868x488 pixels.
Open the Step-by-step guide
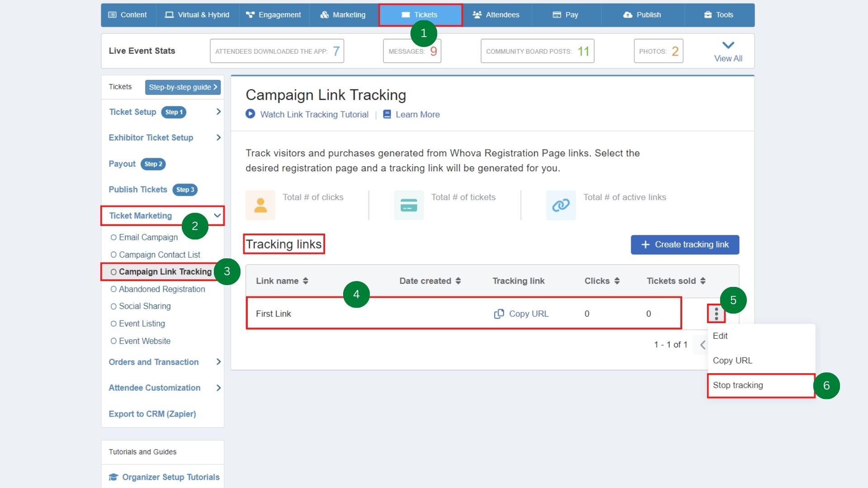[183, 87]
